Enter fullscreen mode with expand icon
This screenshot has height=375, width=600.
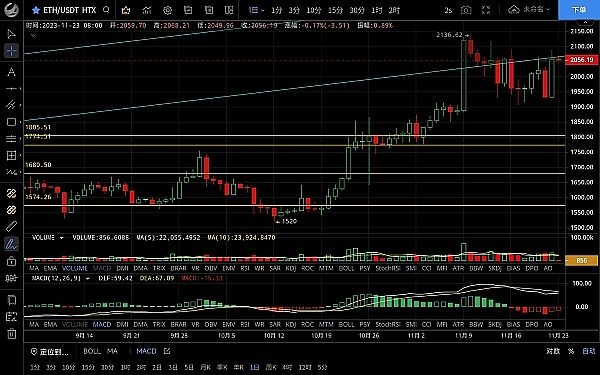tap(486, 10)
